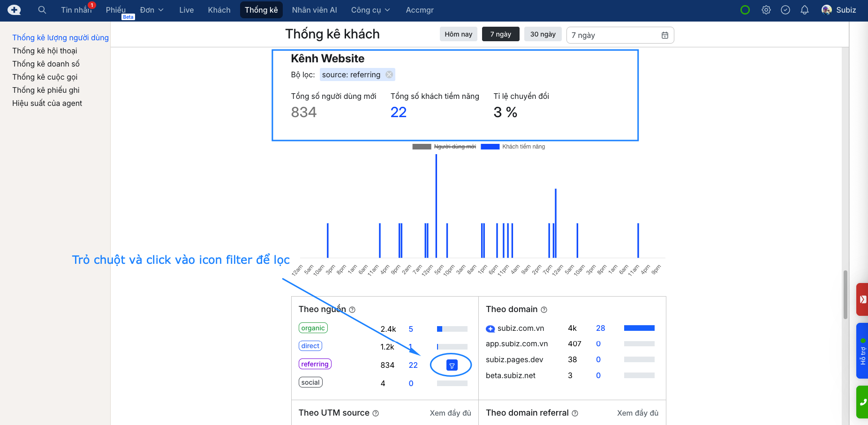Click the filter icon beside referring
The width and height of the screenshot is (868, 425).
(452, 365)
